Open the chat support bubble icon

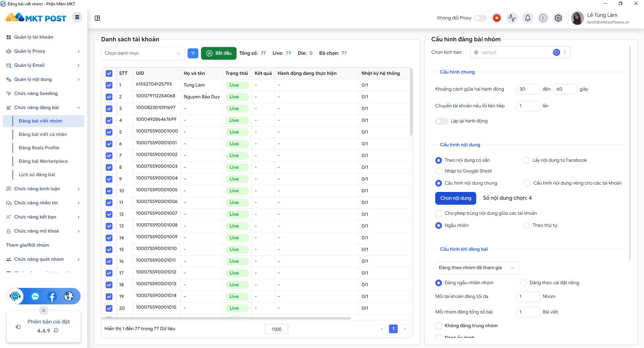pos(15,296)
